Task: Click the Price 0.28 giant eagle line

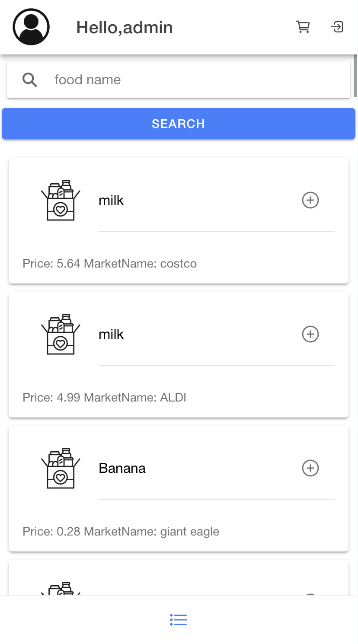Action: (x=121, y=532)
